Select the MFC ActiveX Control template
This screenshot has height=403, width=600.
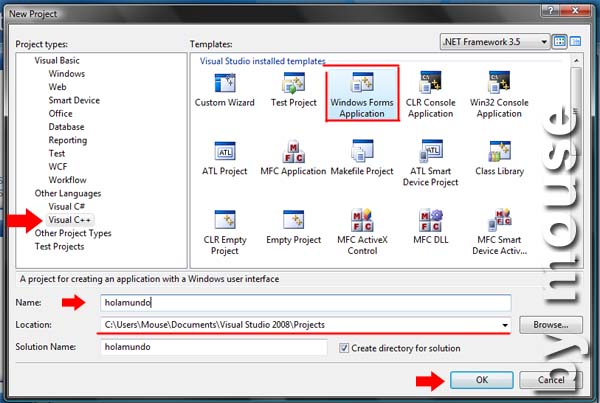tap(362, 232)
